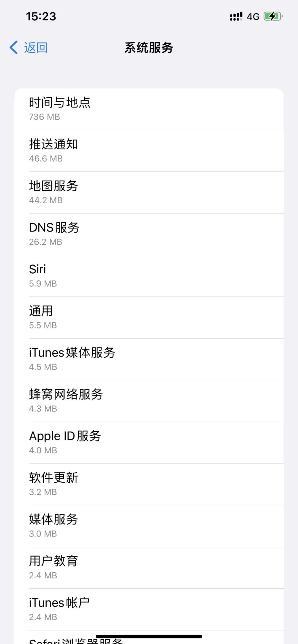Tap the 媒体服务 3.0 MB row
Viewport: 298px width, 644px height.
(x=149, y=526)
